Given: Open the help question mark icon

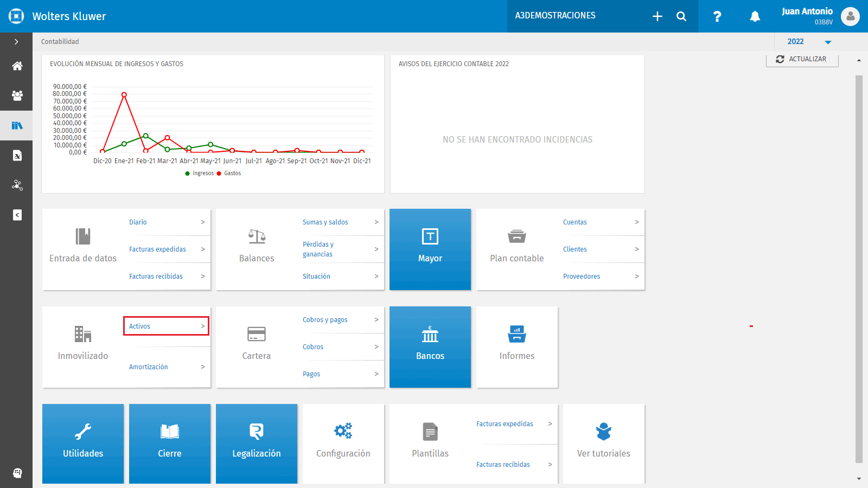Looking at the screenshot, I should [717, 16].
